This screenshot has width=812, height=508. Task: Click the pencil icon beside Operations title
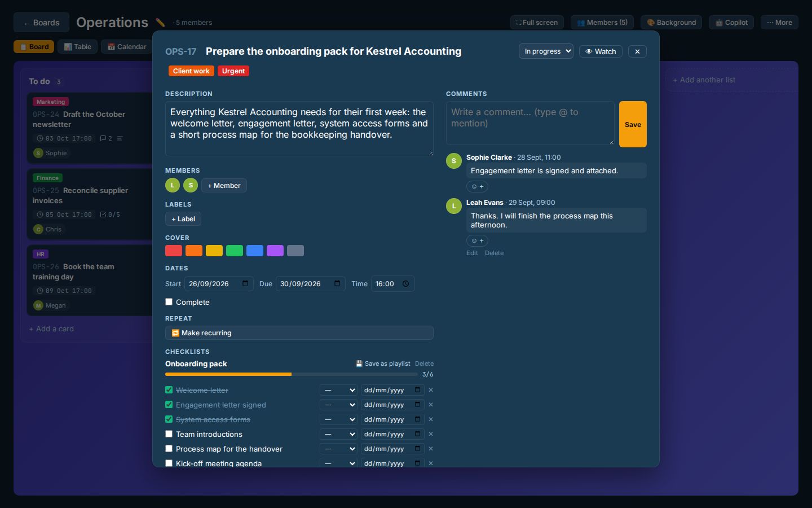(x=160, y=23)
